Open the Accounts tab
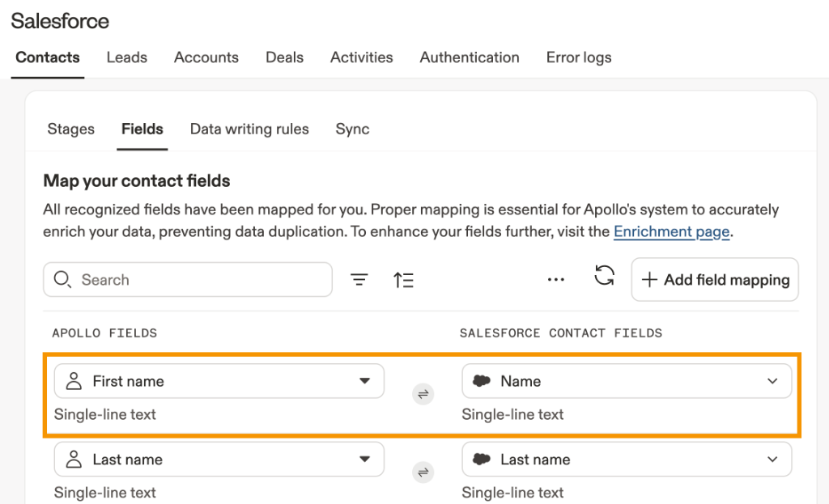Image resolution: width=829 pixels, height=504 pixels. [x=206, y=57]
